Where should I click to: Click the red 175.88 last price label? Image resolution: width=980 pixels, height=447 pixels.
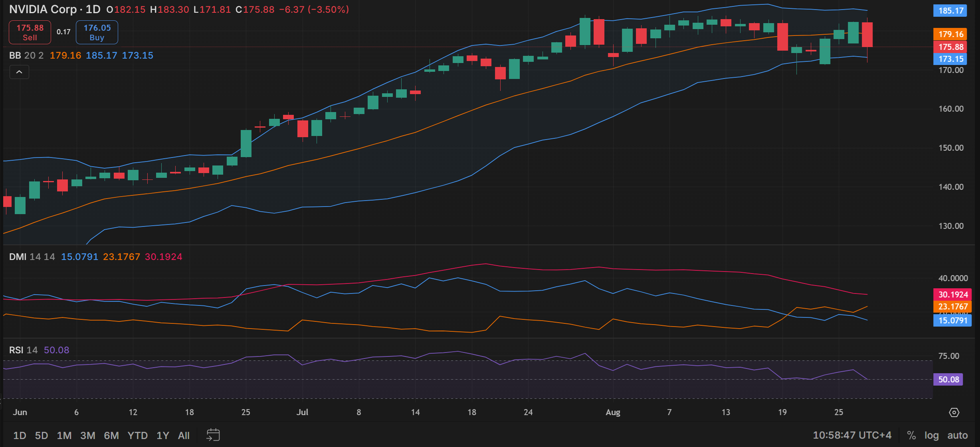coord(950,47)
